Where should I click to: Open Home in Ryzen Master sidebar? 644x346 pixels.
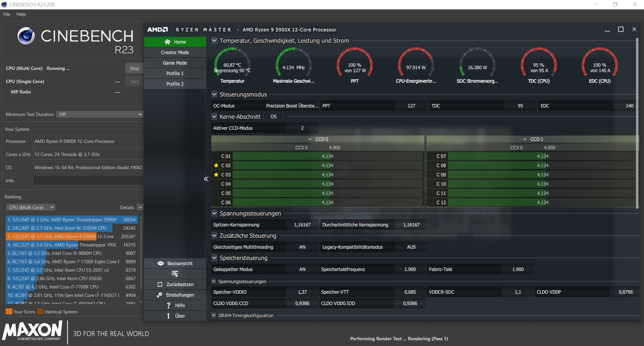[175, 42]
